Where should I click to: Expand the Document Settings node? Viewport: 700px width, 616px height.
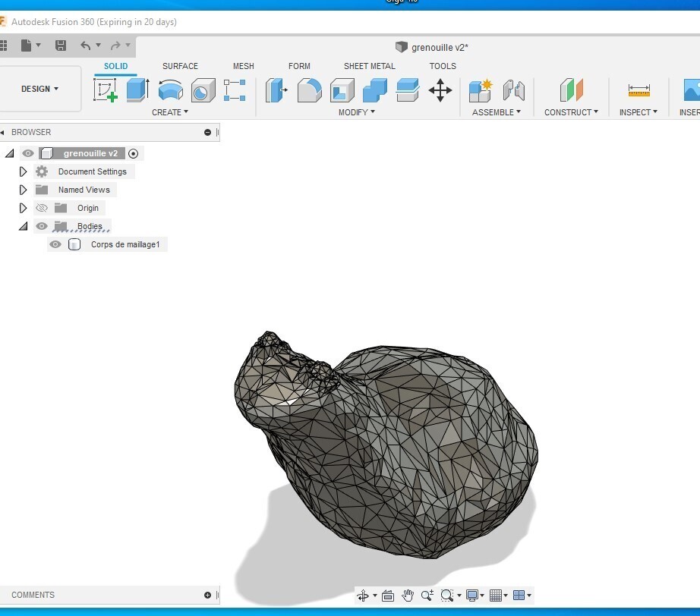tap(23, 171)
